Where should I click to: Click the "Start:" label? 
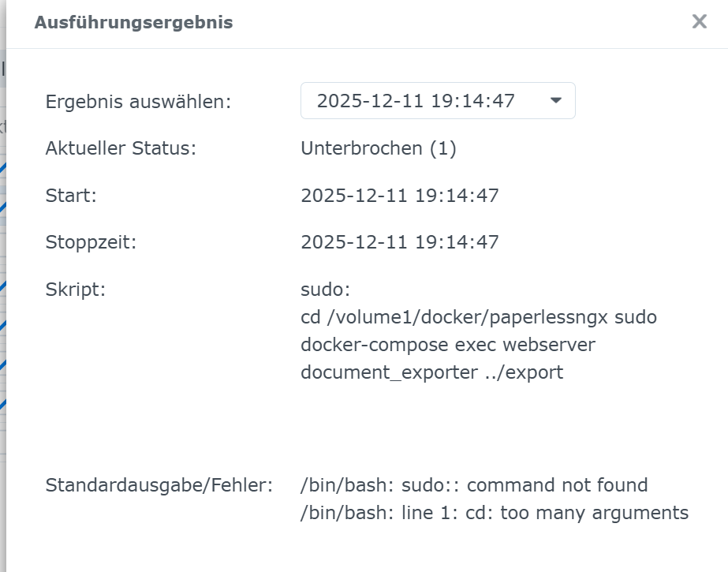pos(71,196)
